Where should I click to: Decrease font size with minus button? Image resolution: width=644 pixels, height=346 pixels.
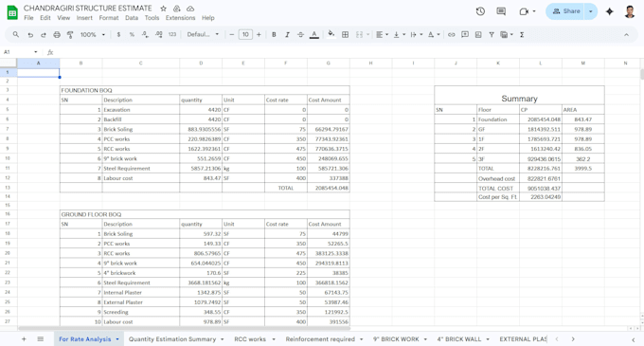[232, 35]
